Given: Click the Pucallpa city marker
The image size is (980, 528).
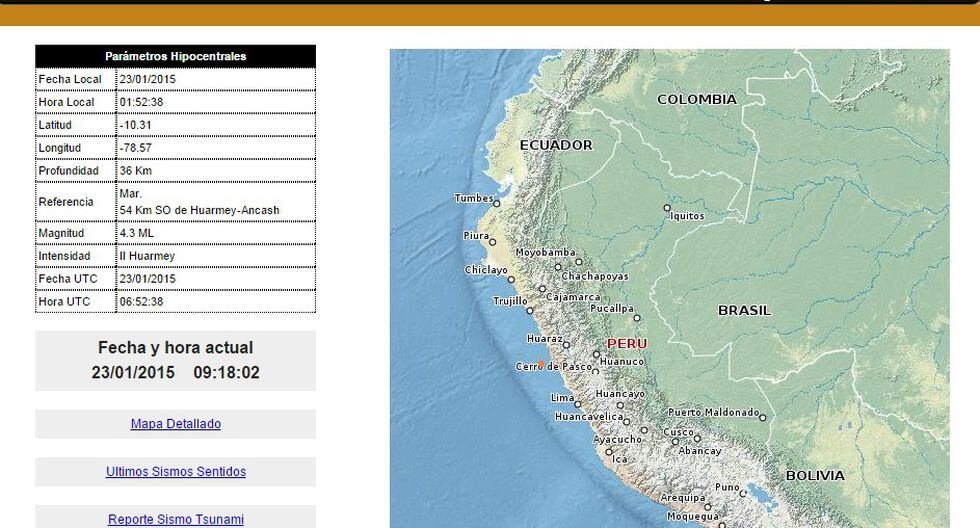Looking at the screenshot, I should [x=637, y=318].
